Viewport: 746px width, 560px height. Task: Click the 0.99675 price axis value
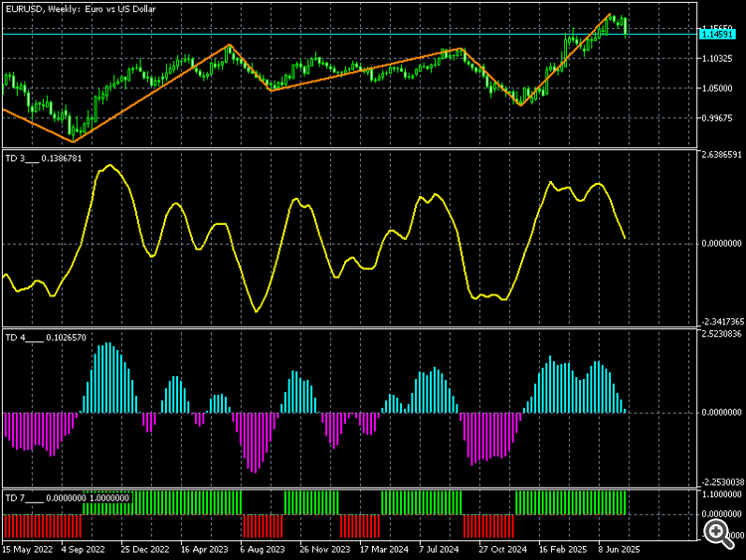coord(717,118)
